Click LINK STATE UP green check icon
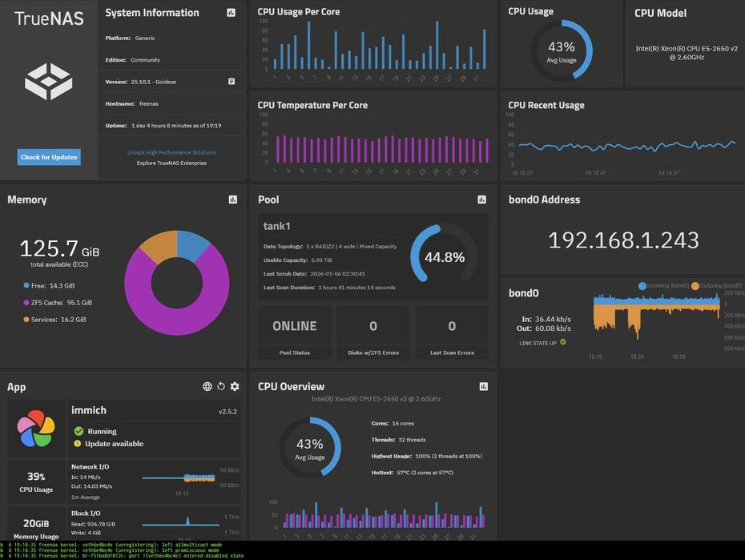745x560 pixels. pyautogui.click(x=563, y=342)
